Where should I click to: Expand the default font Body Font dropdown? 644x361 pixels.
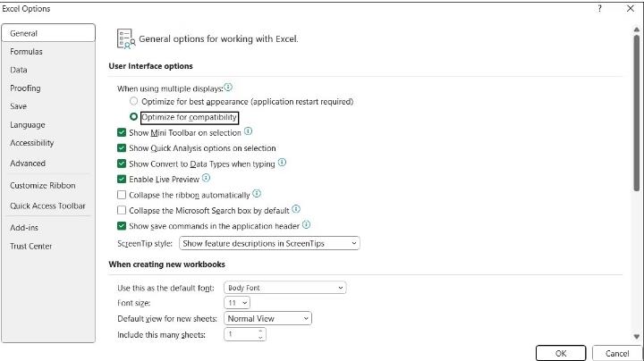285,288
